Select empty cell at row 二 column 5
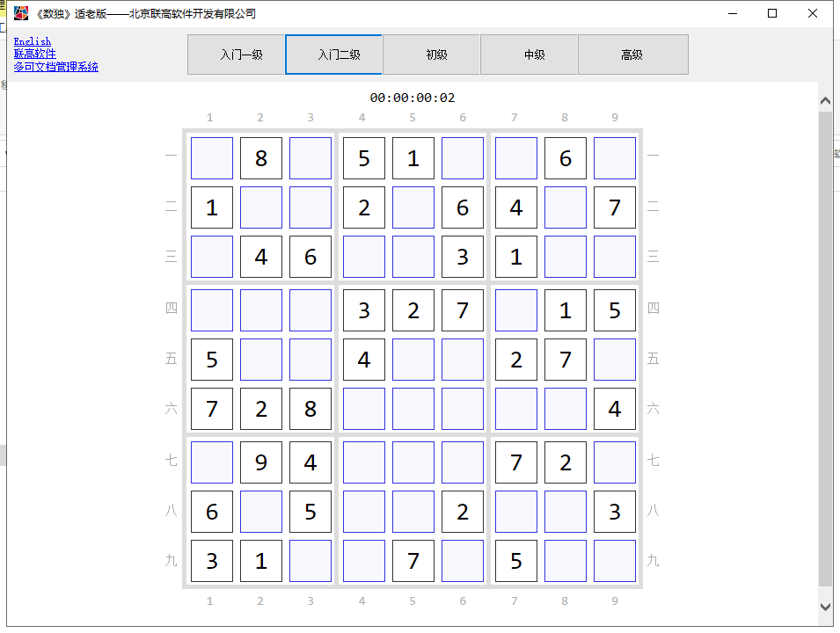Screen dimensions: 840x633 pos(413,207)
